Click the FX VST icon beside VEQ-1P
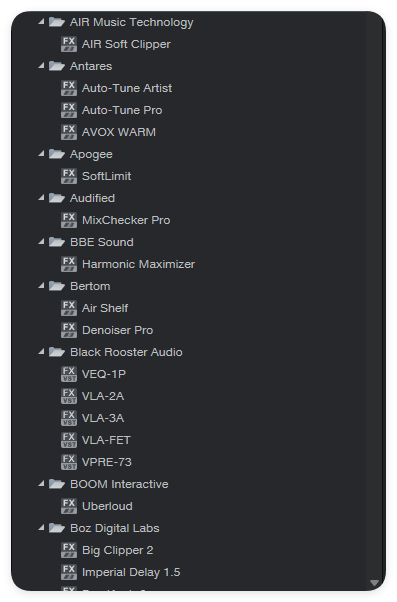The image size is (397, 602). [x=69, y=374]
